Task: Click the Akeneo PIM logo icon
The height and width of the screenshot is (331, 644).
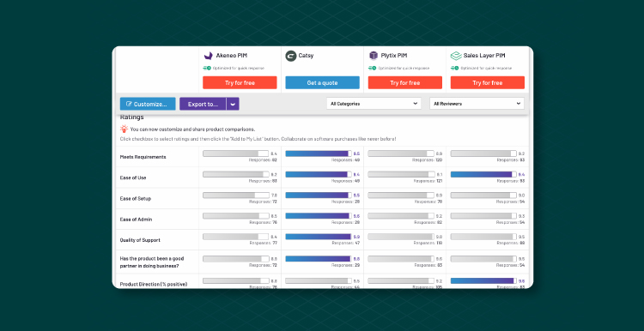Action: pos(209,56)
